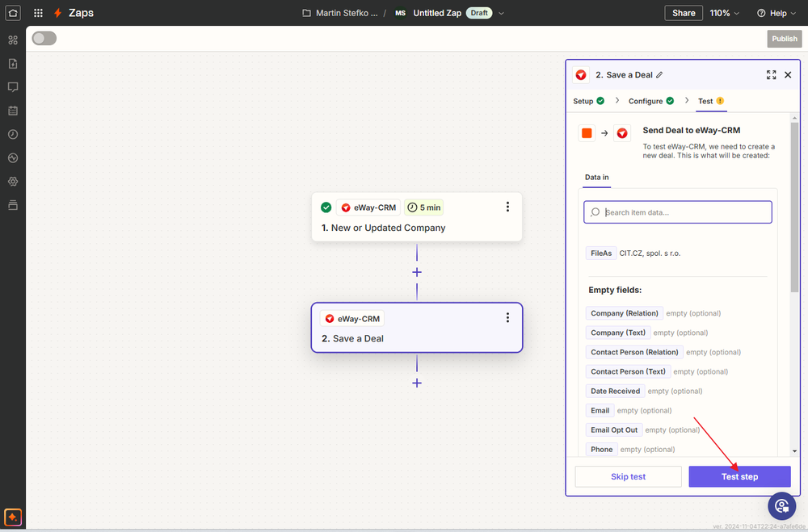Add a step between the trigger and action
The width and height of the screenshot is (808, 532).
point(417,272)
